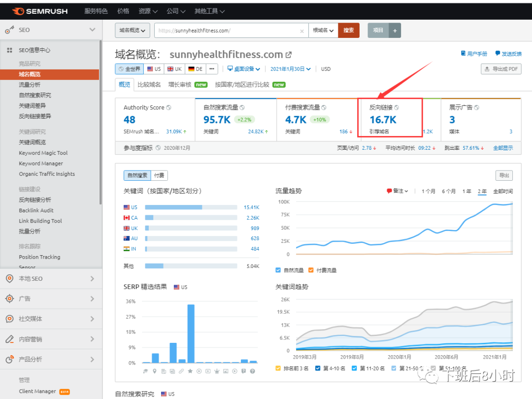532x399 pixels.
Task: Click info icon next to Authority Score
Action: pyautogui.click(x=168, y=107)
